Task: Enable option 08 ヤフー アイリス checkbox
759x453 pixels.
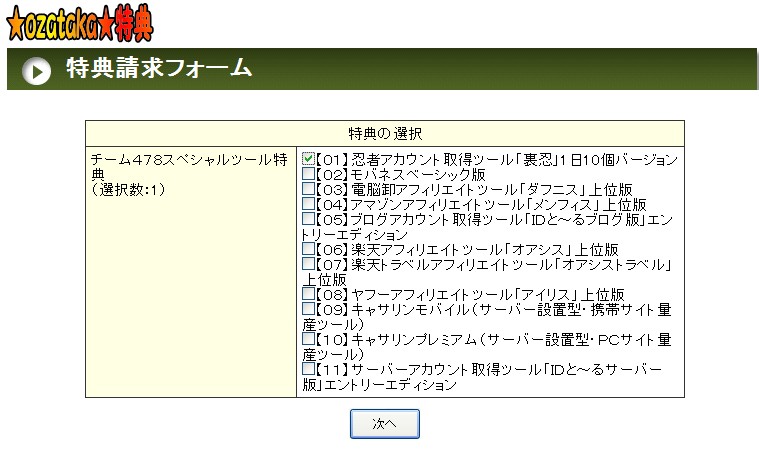Action: tap(309, 294)
